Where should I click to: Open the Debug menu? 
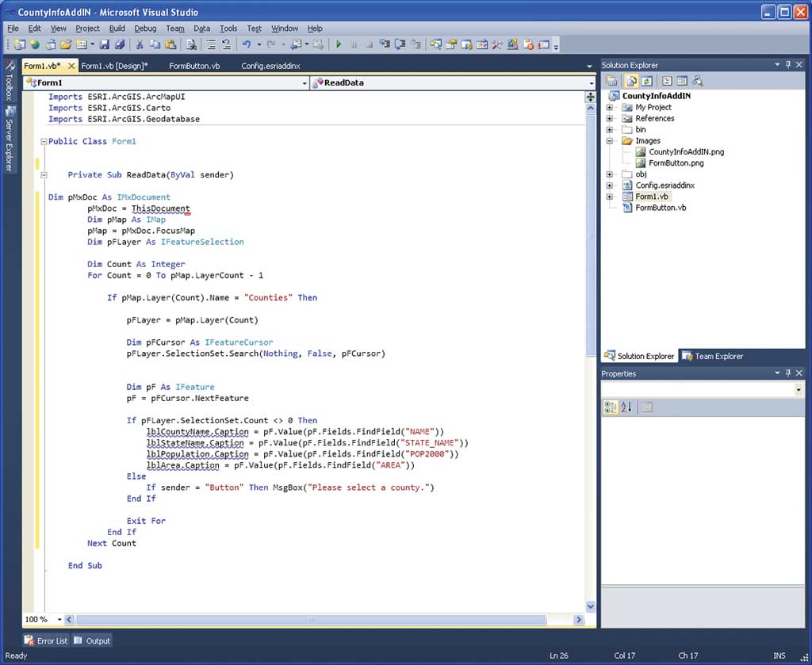pyautogui.click(x=145, y=29)
